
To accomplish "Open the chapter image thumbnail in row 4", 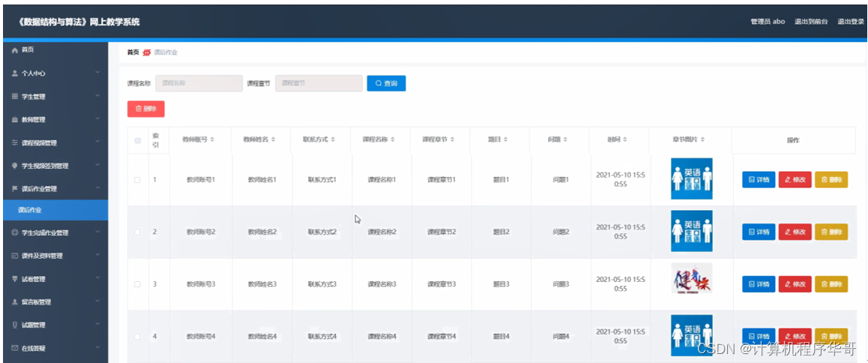I will point(691,335).
